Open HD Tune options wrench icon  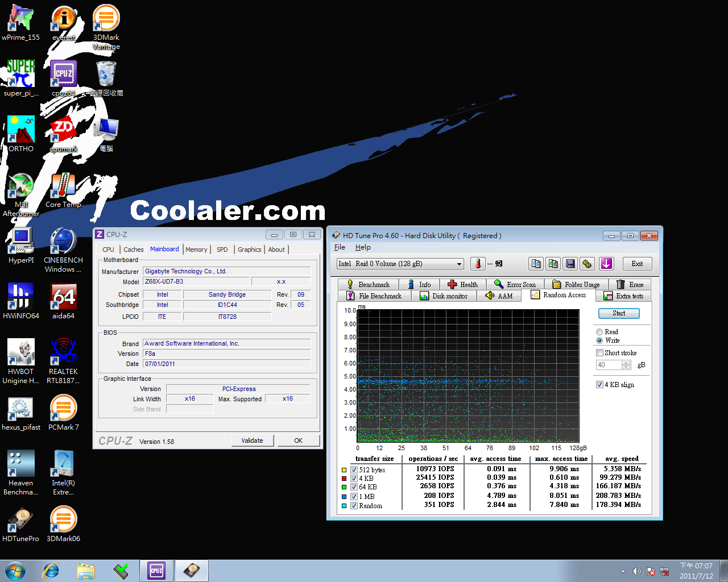(x=588, y=264)
